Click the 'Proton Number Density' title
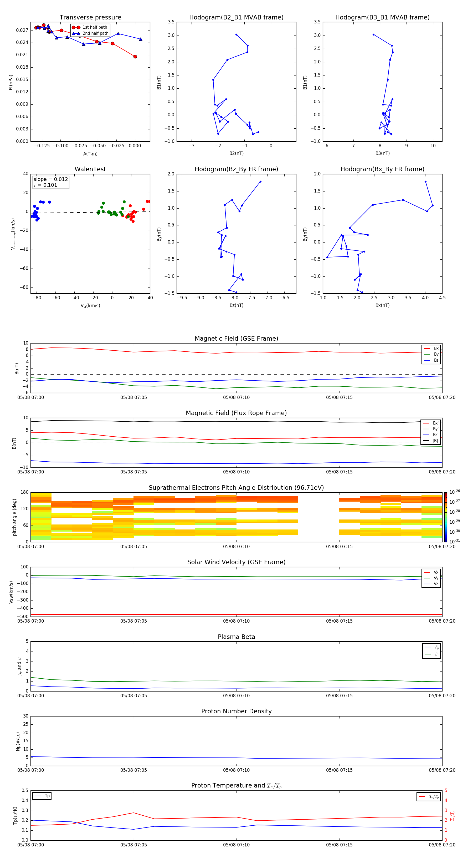The image size is (473, 868). pos(236,711)
